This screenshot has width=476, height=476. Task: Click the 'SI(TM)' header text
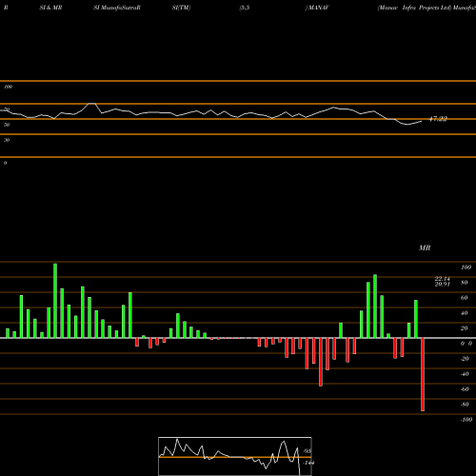[181, 8]
